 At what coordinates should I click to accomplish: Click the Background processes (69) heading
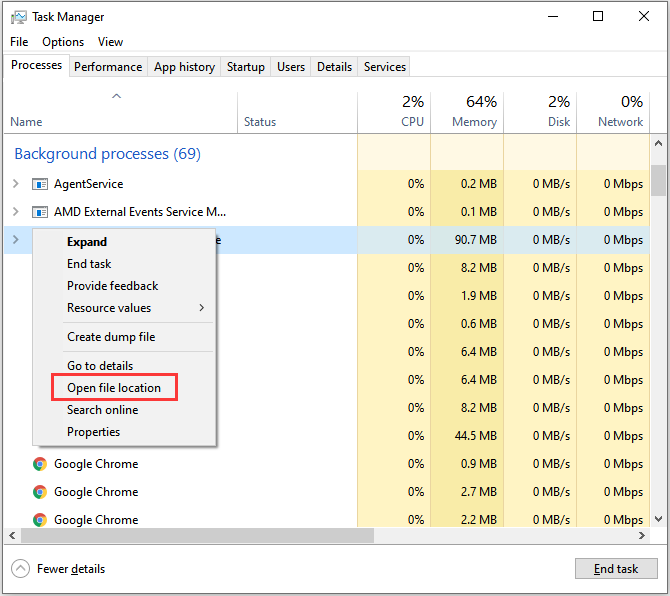(108, 154)
